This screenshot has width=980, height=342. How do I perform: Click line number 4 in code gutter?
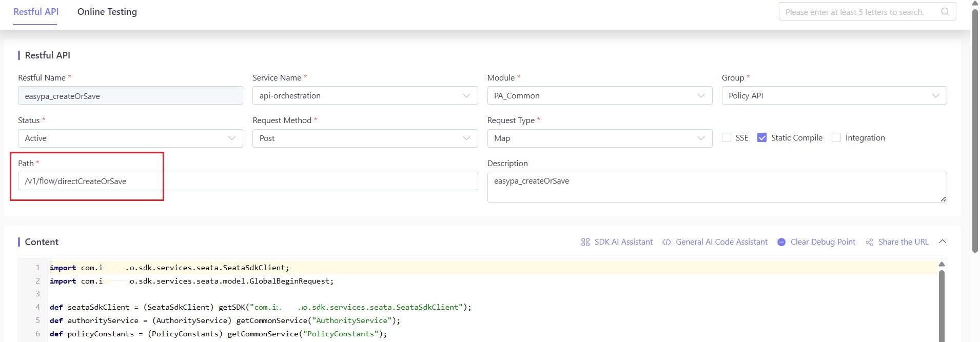click(x=37, y=307)
